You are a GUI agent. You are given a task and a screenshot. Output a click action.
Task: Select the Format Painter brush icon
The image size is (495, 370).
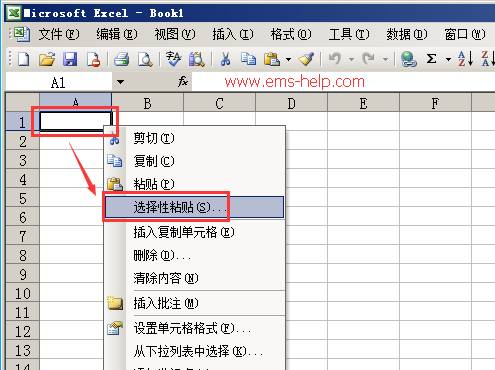pos(306,59)
